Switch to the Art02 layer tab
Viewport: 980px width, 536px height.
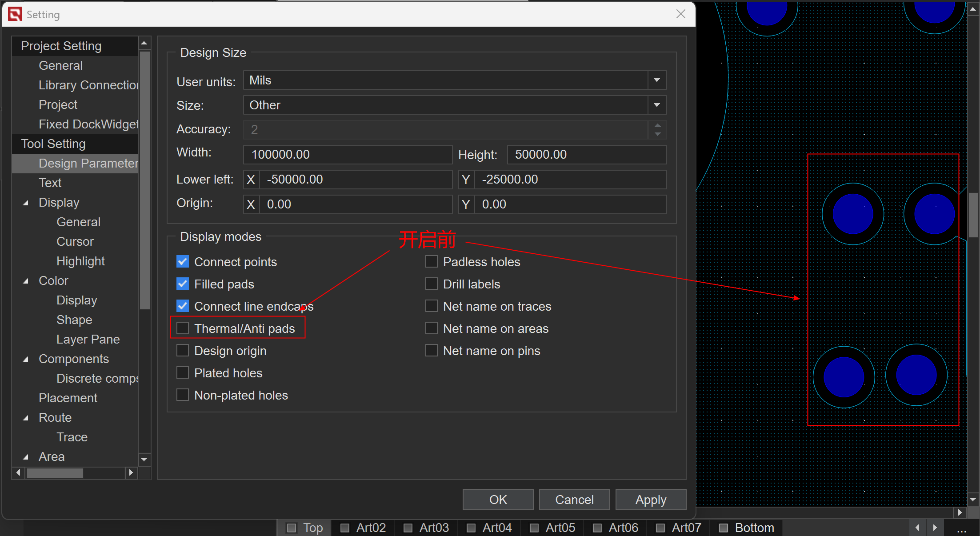[x=371, y=528]
